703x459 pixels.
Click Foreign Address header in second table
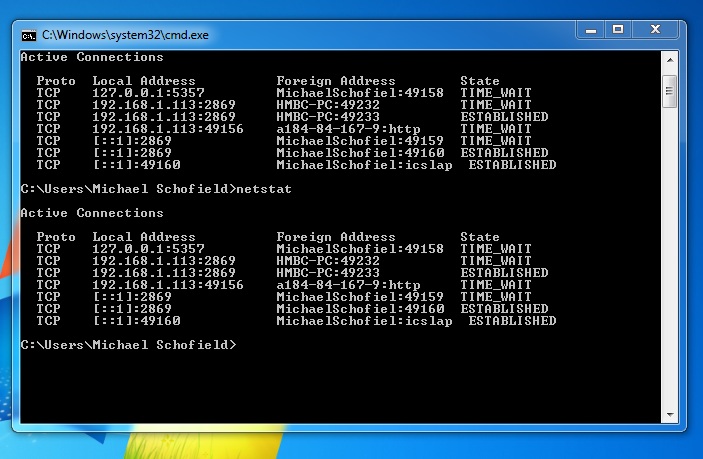pos(336,237)
